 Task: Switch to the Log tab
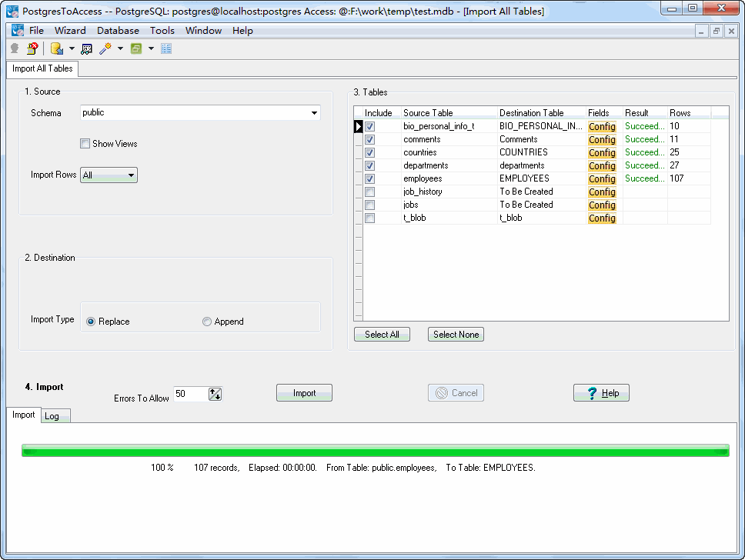click(55, 416)
